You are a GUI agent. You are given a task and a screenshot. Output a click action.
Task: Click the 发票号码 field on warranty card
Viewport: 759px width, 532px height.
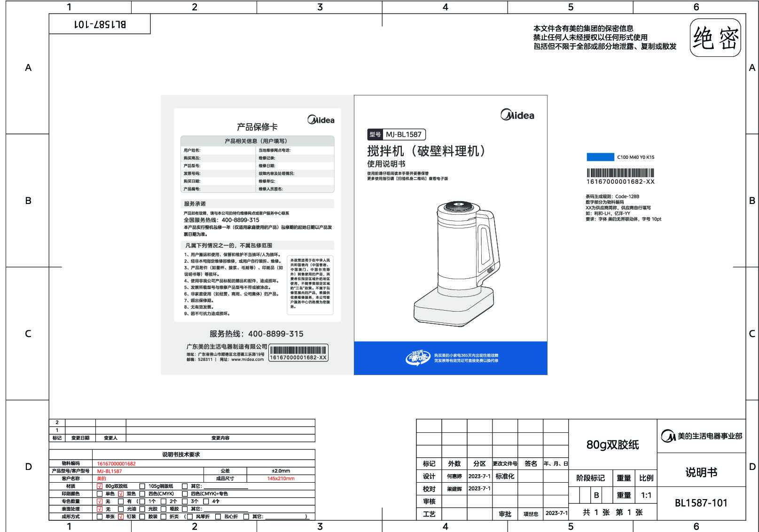pos(219,173)
